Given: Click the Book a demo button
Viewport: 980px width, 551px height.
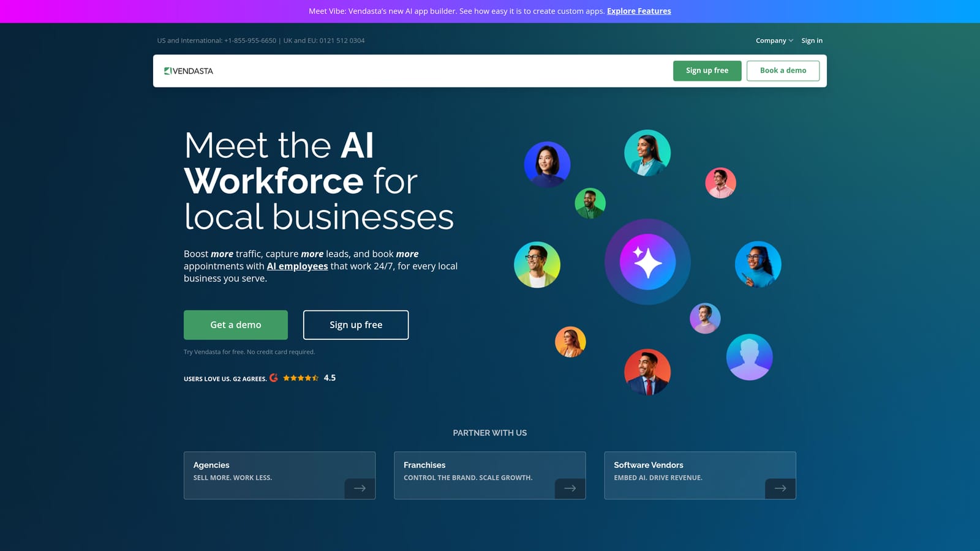Looking at the screenshot, I should [783, 70].
